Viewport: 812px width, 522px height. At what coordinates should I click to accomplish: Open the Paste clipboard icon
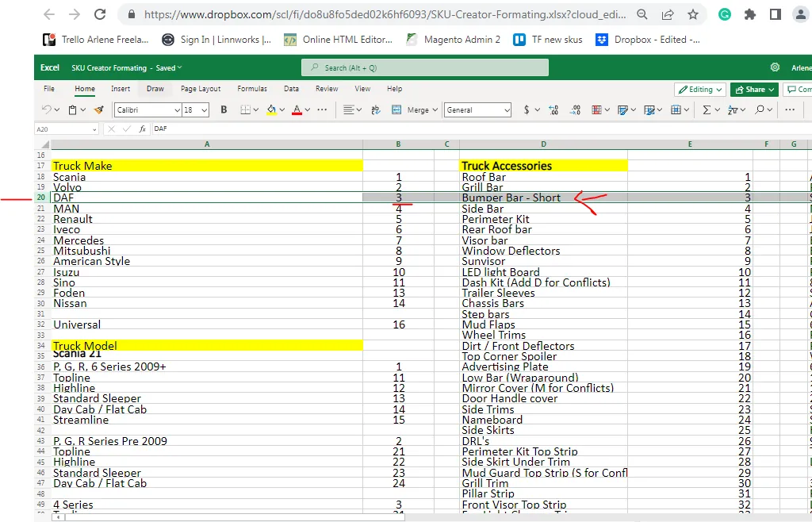pos(73,109)
